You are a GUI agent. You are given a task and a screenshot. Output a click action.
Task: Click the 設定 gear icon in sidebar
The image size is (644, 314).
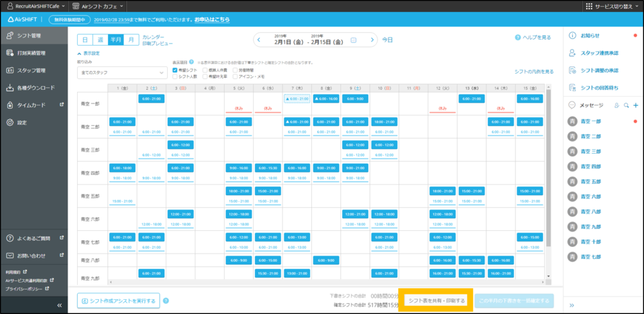[x=10, y=122]
